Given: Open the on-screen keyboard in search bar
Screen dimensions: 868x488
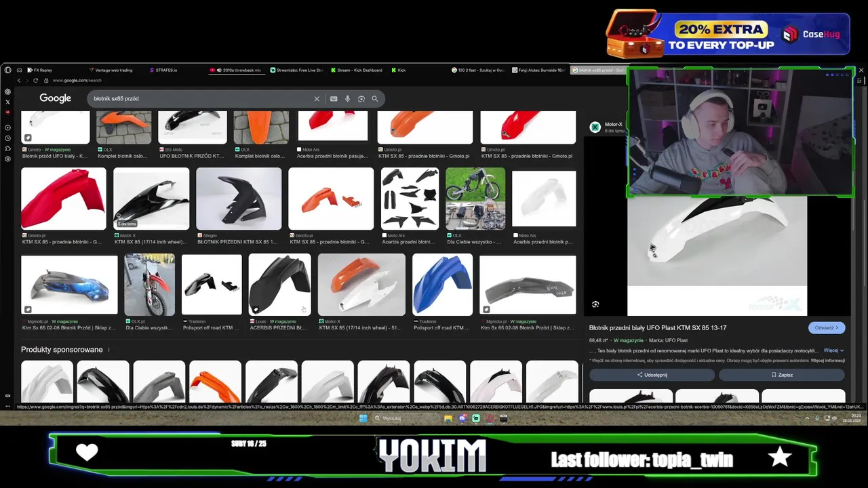Looking at the screenshot, I should [x=334, y=99].
